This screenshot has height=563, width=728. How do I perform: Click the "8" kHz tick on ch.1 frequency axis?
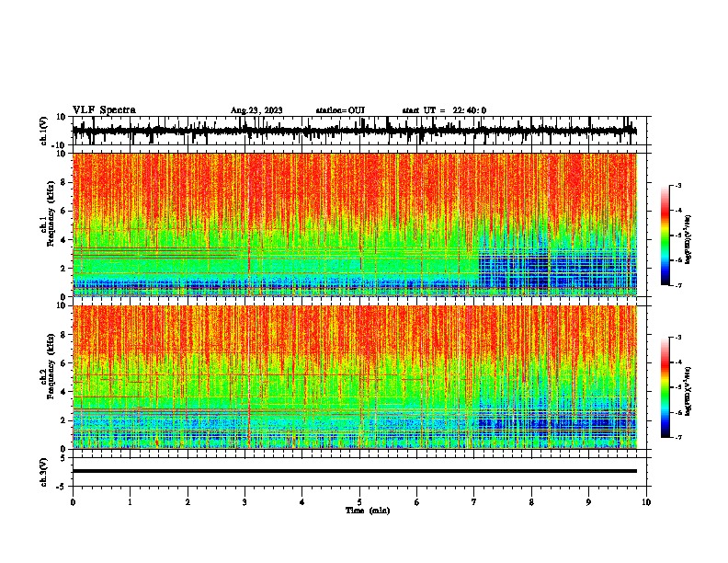64,182
